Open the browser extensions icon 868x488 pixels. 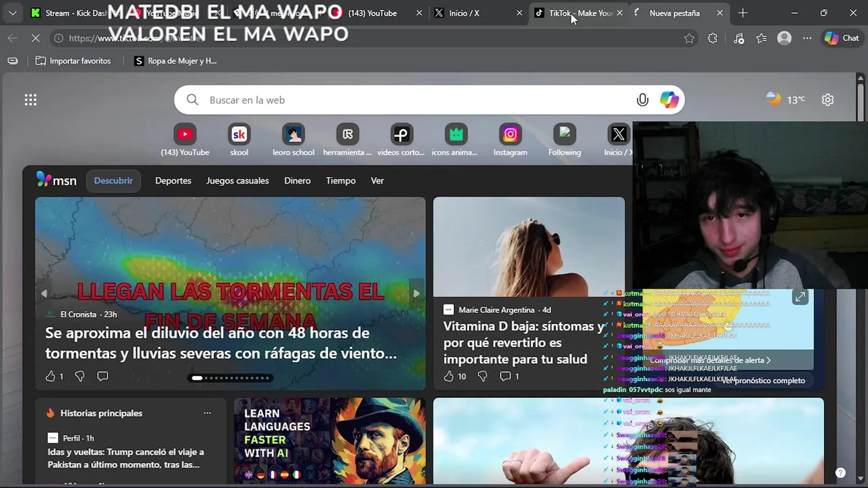712,39
